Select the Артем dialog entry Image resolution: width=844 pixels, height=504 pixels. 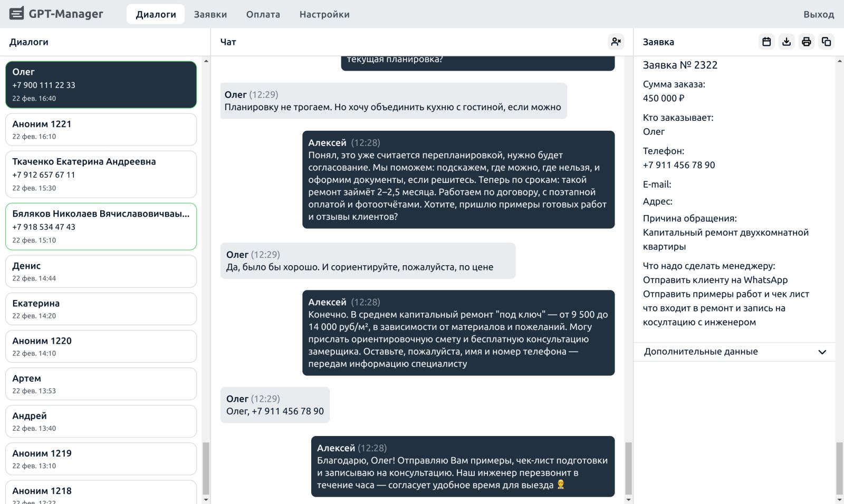(101, 384)
